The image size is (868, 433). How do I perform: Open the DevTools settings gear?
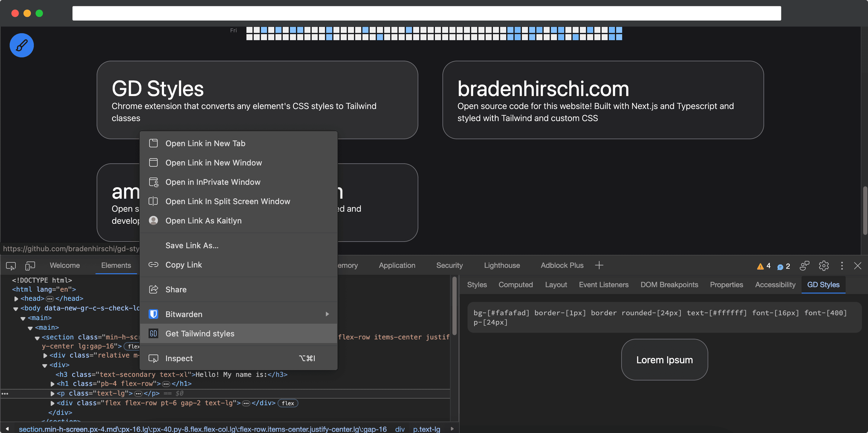824,265
